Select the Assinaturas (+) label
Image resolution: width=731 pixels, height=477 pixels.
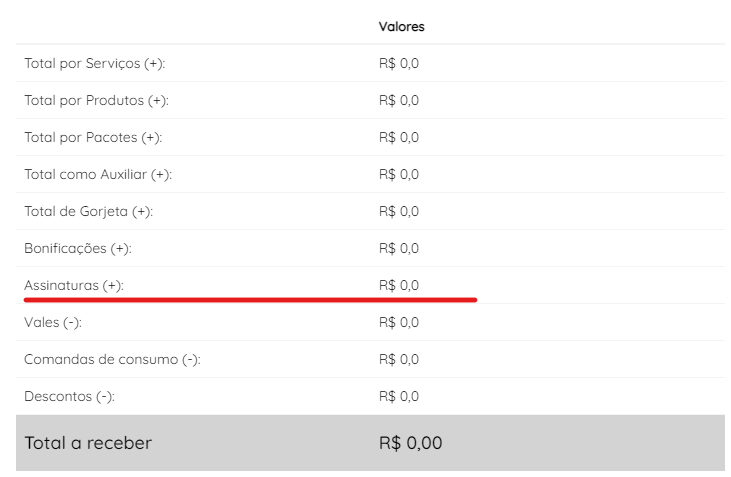[74, 285]
